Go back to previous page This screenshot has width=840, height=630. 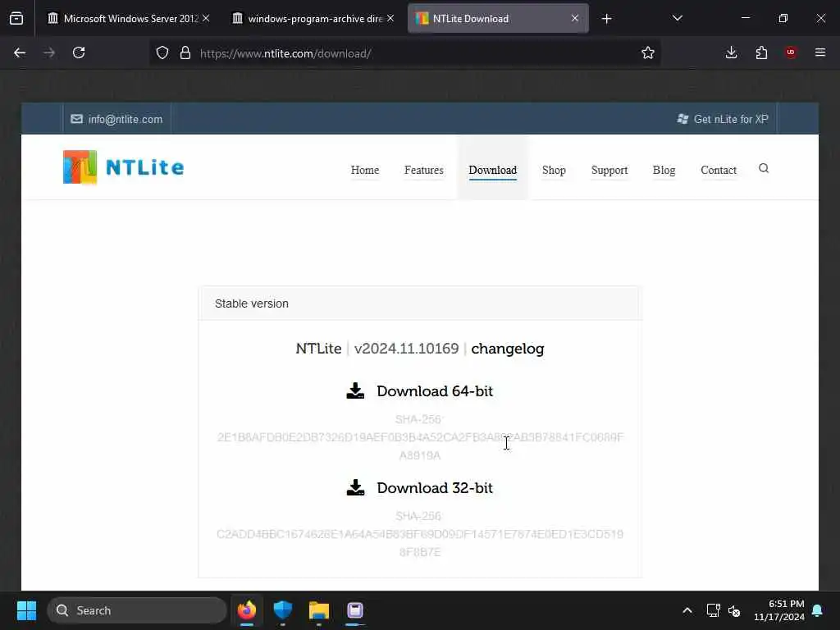(20, 53)
